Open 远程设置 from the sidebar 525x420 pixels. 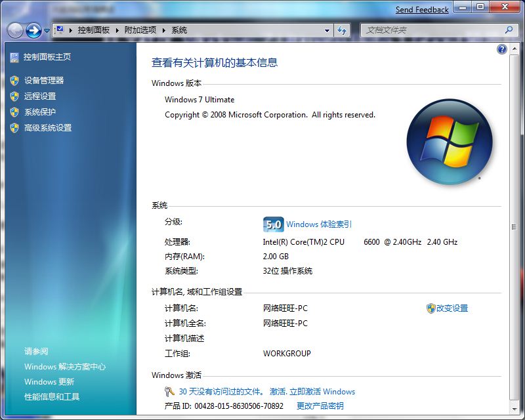(40, 96)
